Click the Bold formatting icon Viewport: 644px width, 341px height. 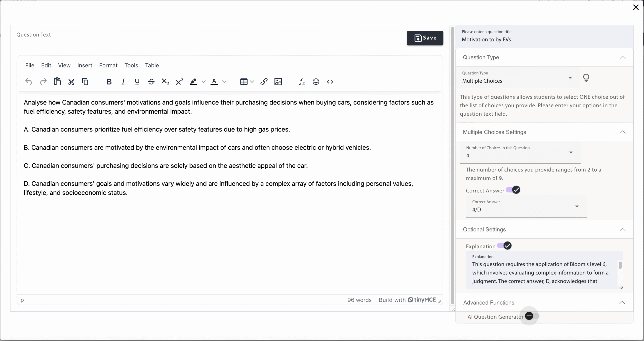tap(109, 82)
